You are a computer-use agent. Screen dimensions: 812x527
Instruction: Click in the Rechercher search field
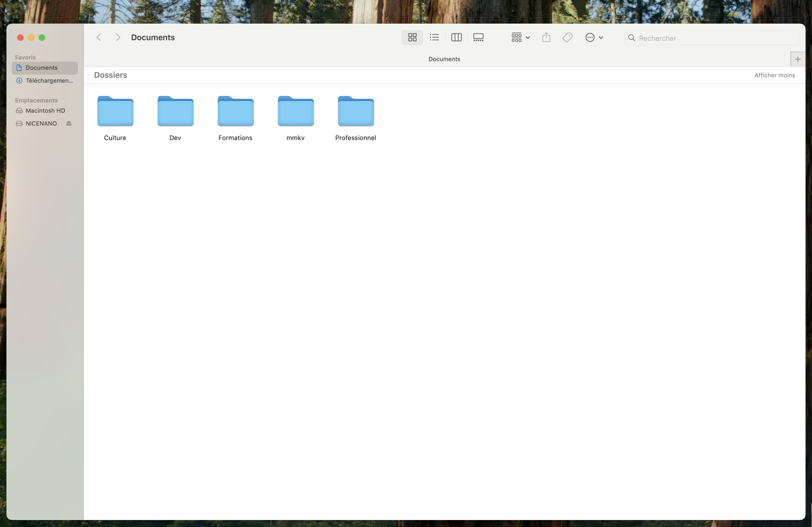(713, 38)
